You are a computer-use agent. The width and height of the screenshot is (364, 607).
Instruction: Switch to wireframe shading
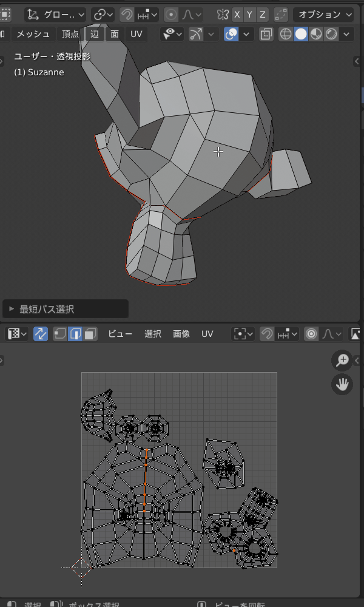[x=286, y=34]
